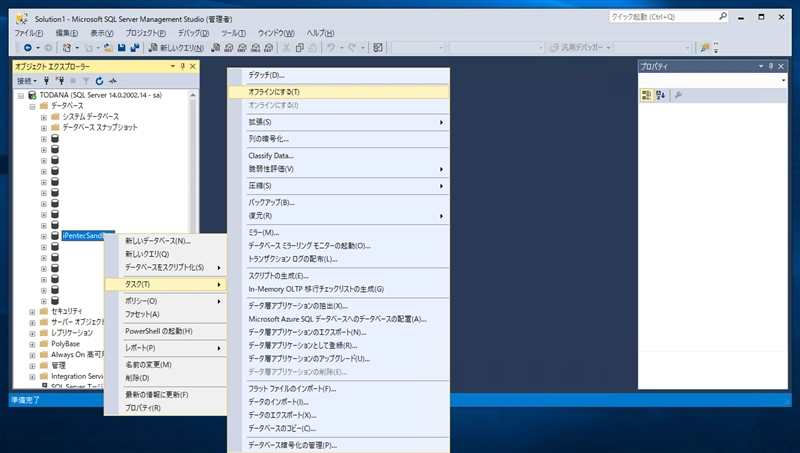Expand the セキュリティ folder
The height and width of the screenshot is (453, 800).
32,311
